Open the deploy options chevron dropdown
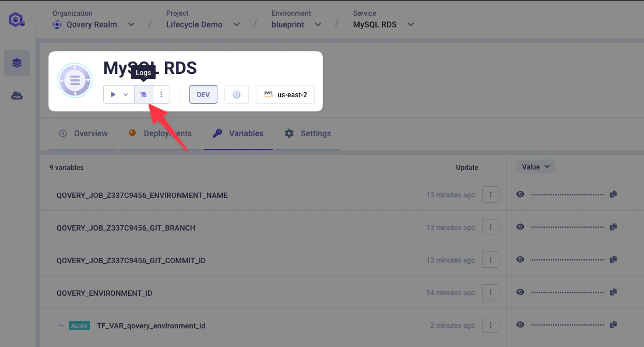Viewport: 644px width, 347px height. pos(125,94)
